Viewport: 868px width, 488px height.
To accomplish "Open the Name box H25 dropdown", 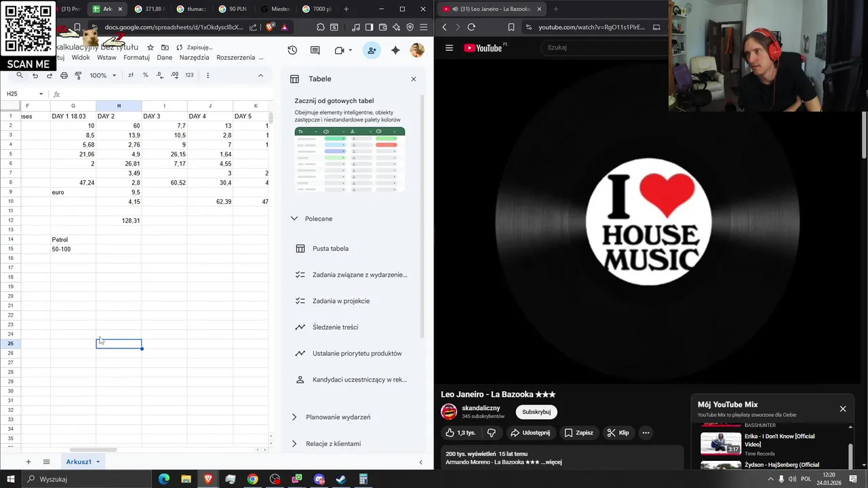I will pyautogui.click(x=41, y=94).
